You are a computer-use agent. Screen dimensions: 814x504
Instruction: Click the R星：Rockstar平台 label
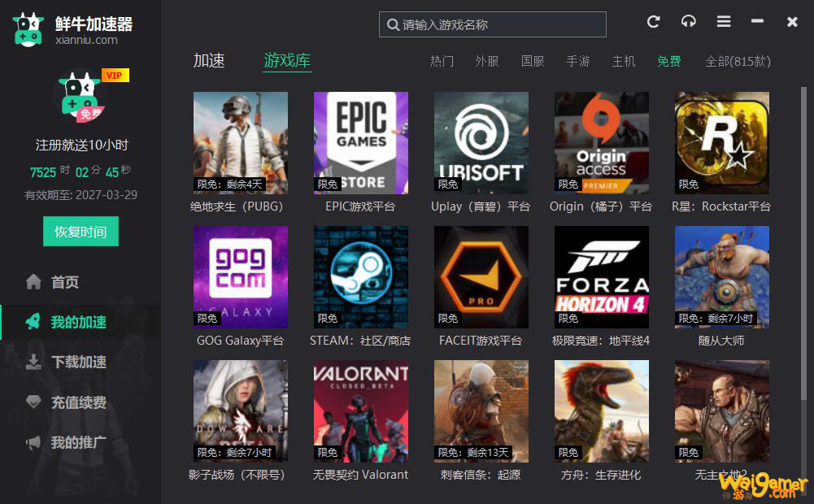pos(721,206)
